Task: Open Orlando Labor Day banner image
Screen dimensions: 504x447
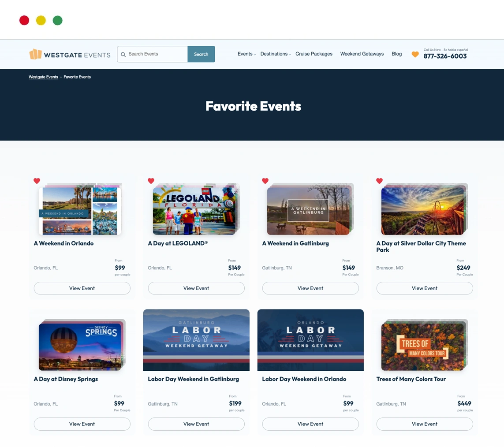Action: 310,340
